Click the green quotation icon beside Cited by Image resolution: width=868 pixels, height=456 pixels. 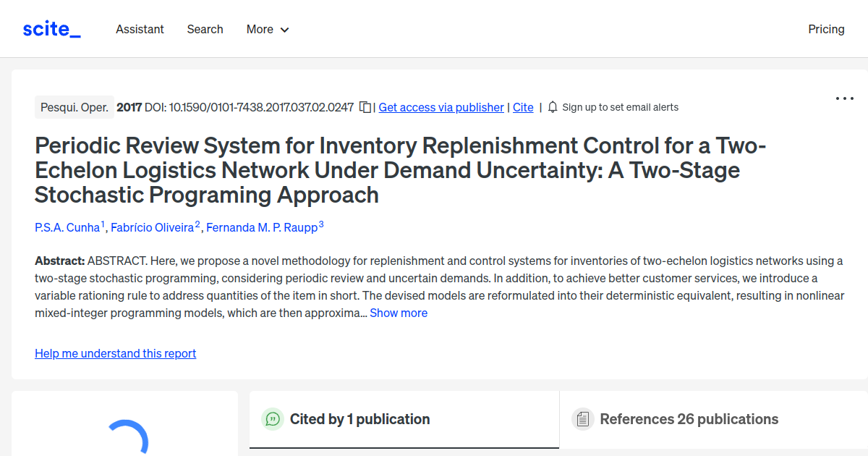(x=272, y=418)
